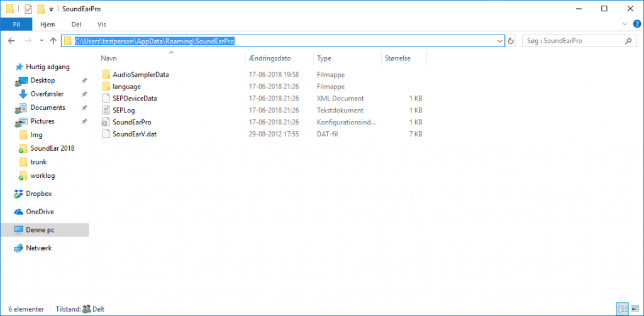Switch to large icons view layout
Viewport: 644px width, 316px height.
(x=635, y=308)
